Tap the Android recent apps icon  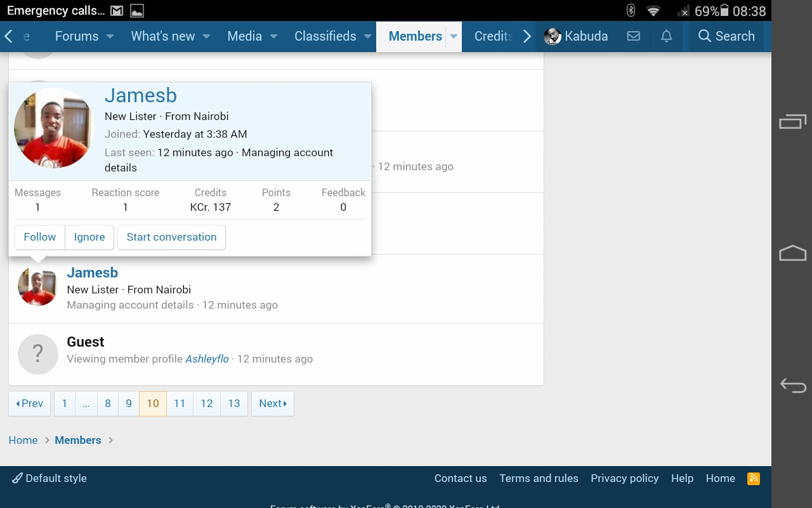tap(792, 121)
